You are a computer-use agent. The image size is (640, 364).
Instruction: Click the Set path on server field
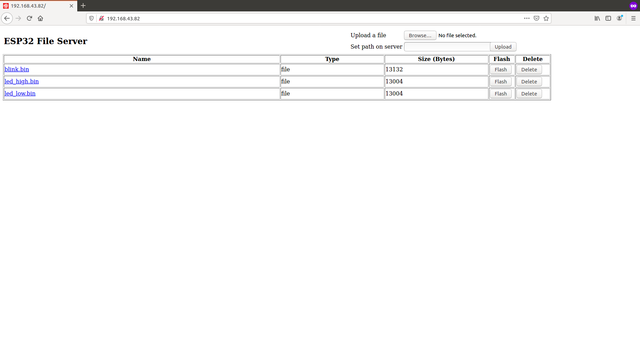[447, 47]
